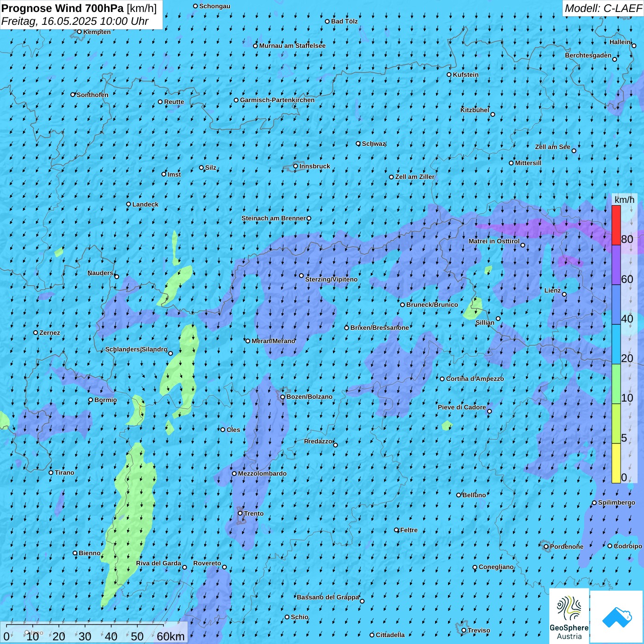Click the Zell am See label
644x644 pixels.
(x=552, y=147)
